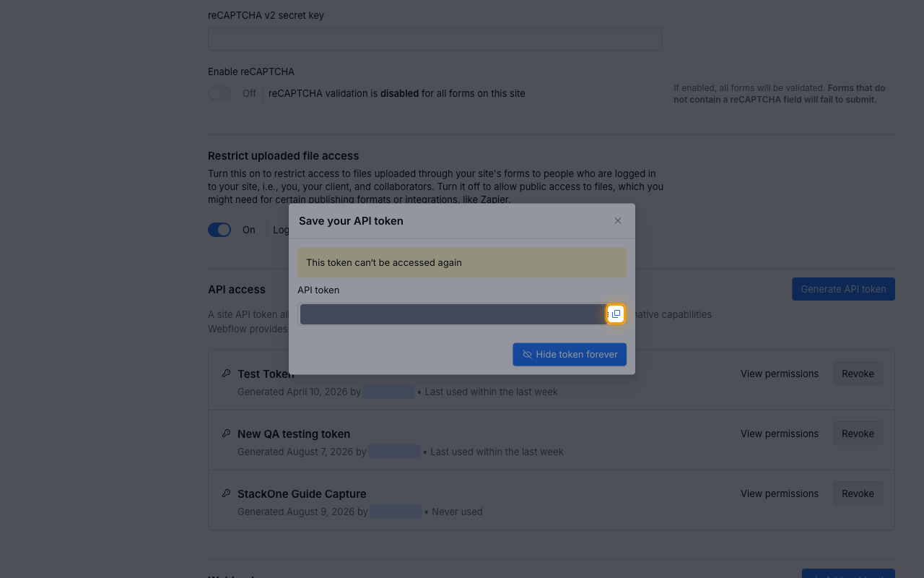Image resolution: width=924 pixels, height=578 pixels.
Task: Revoke the StackOne Guide Capture token
Action: [x=858, y=493]
